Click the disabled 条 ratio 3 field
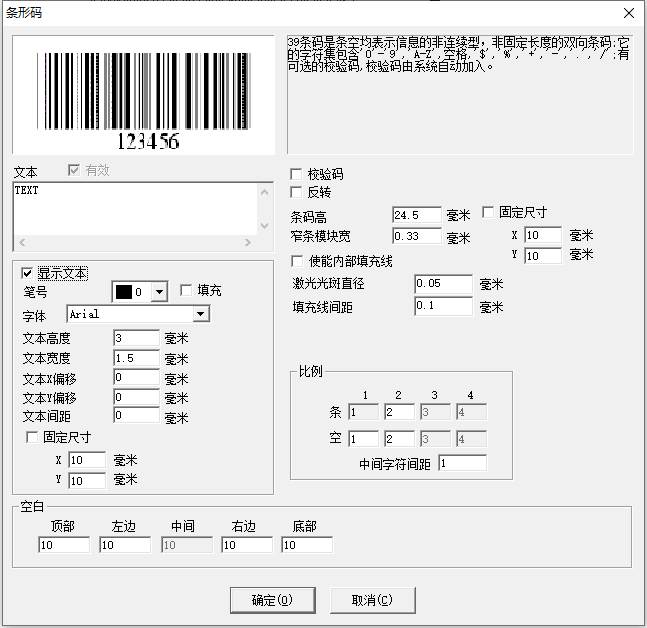 coord(436,412)
